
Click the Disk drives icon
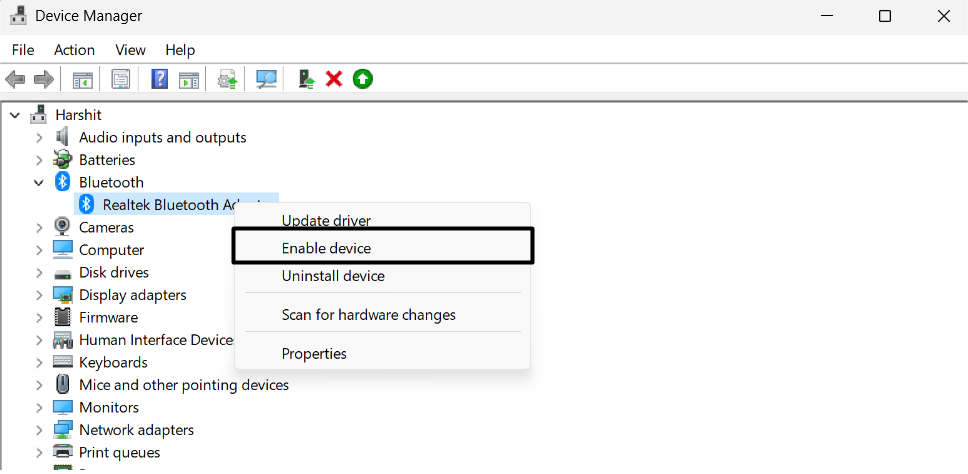pyautogui.click(x=62, y=273)
